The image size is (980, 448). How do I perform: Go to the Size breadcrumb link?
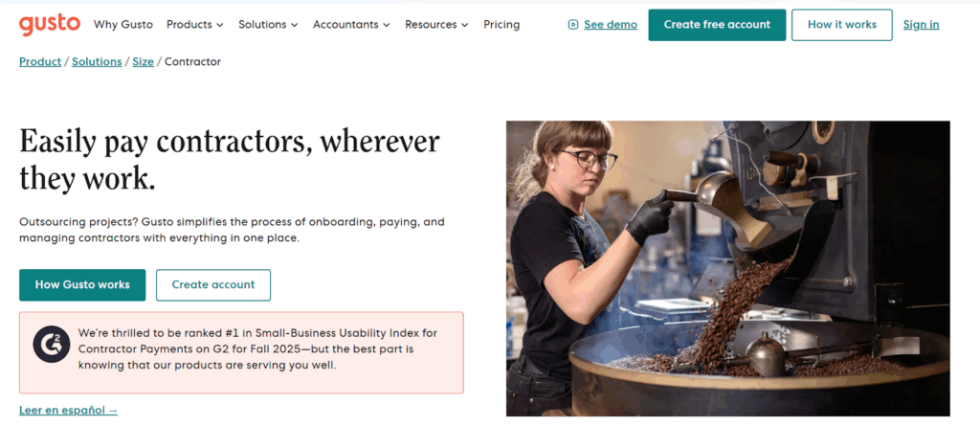pyautogui.click(x=143, y=62)
